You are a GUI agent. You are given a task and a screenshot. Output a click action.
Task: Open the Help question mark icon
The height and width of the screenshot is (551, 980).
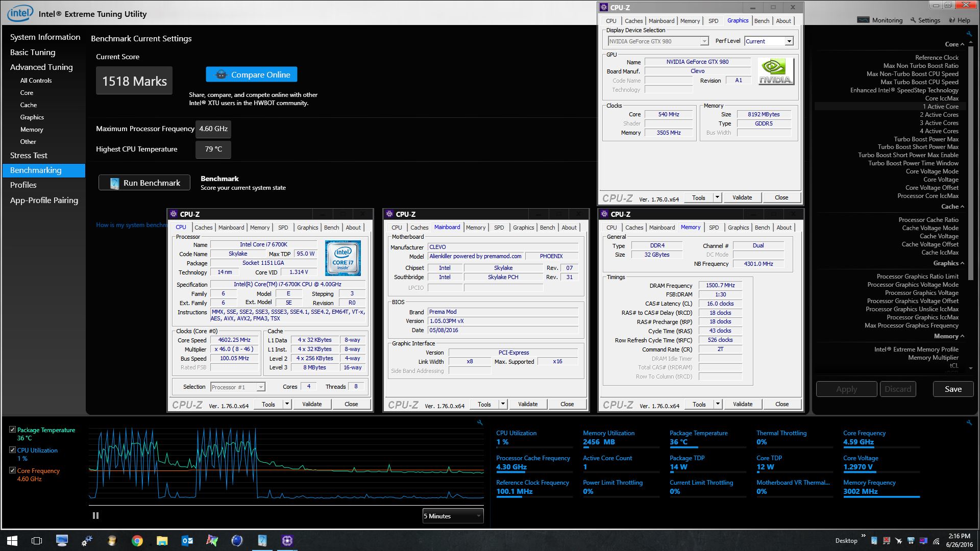pyautogui.click(x=952, y=20)
